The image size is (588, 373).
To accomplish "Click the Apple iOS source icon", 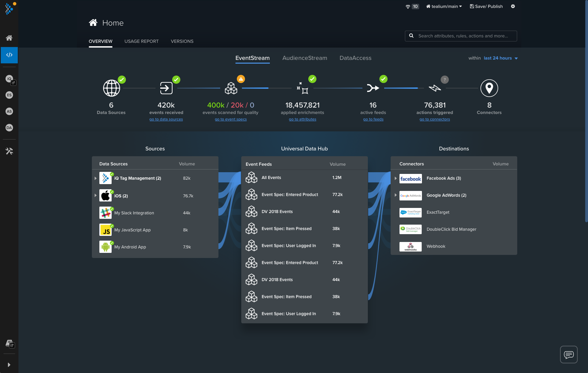I will click(105, 196).
